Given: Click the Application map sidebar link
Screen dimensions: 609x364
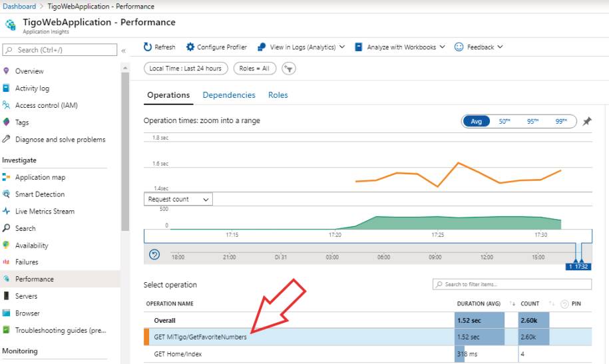Looking at the screenshot, I should pos(40,177).
